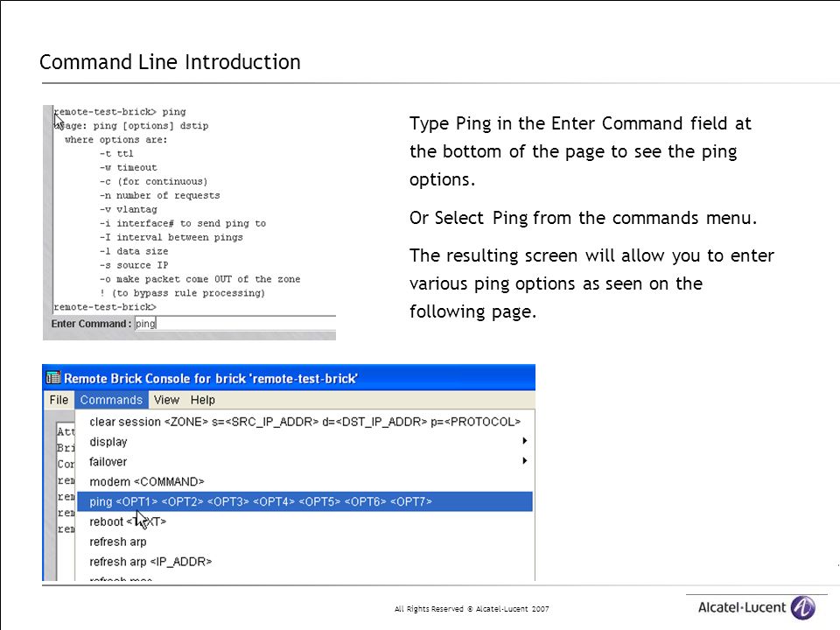Click the '-t ttl' option line
Screen dimensions: 840x630
point(116,154)
